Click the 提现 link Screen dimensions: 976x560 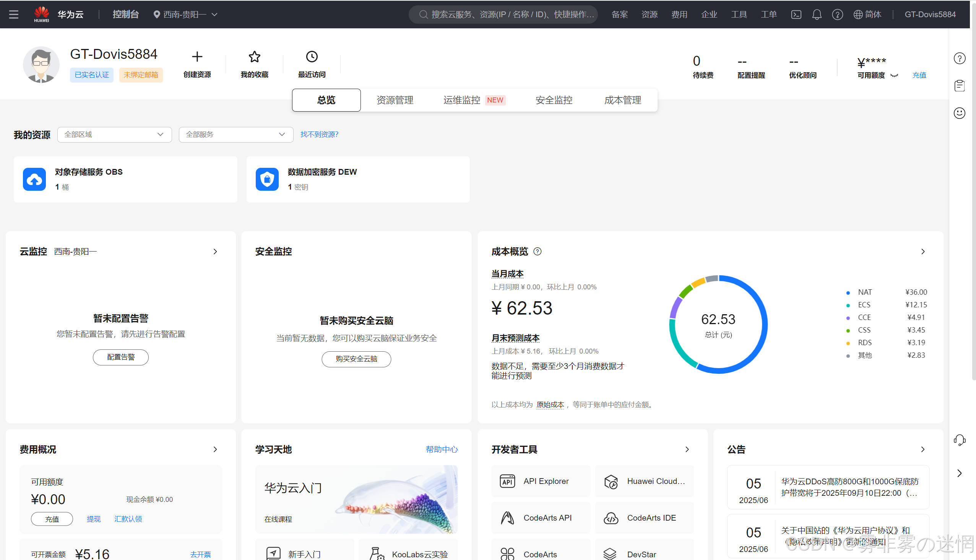click(x=94, y=519)
